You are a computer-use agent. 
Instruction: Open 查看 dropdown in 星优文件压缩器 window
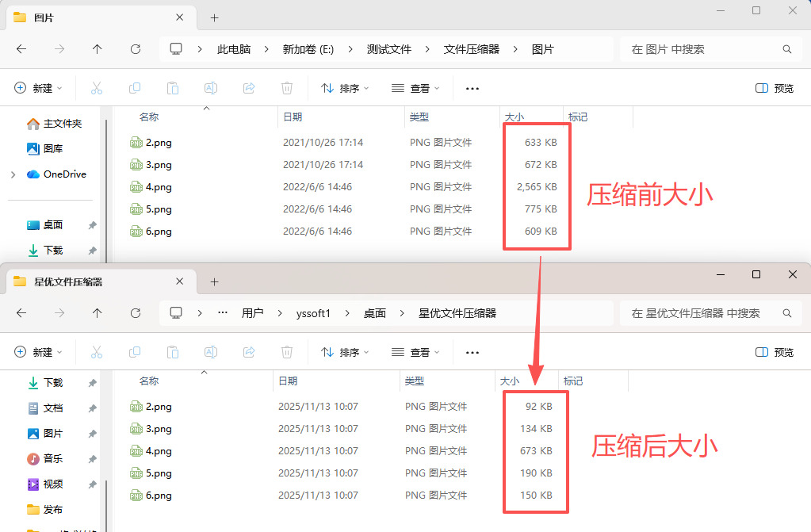coord(415,353)
